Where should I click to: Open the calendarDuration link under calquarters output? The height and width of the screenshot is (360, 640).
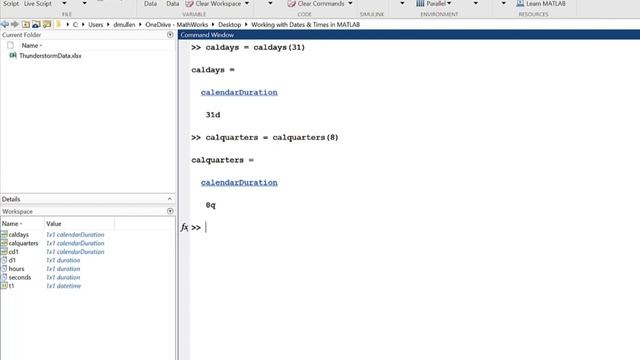pyautogui.click(x=239, y=182)
